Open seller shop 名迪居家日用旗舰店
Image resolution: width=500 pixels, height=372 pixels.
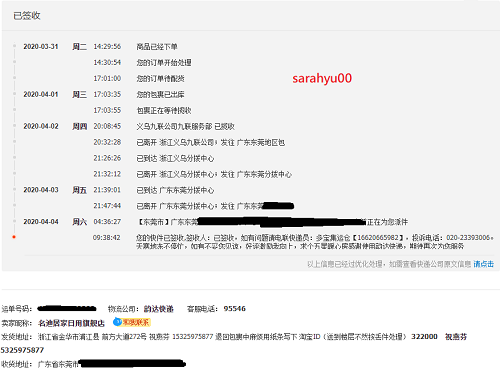[71, 323]
